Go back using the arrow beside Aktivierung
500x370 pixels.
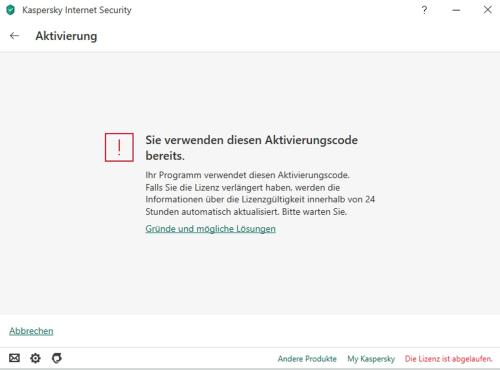pyautogui.click(x=14, y=35)
